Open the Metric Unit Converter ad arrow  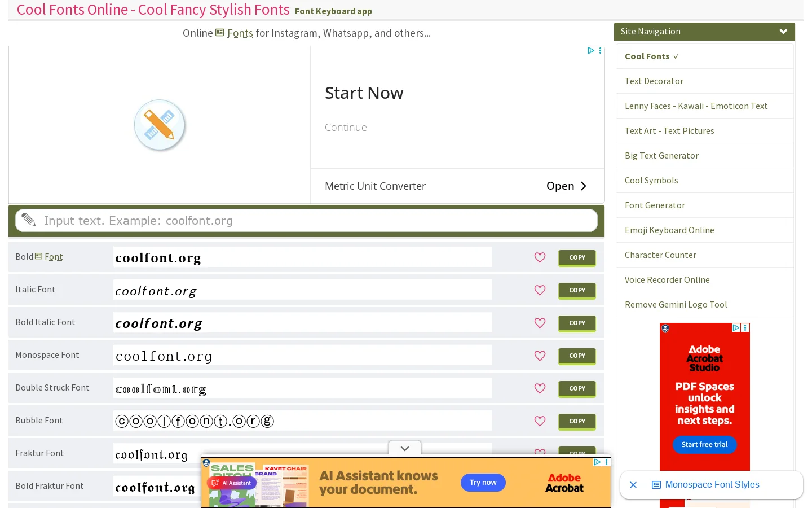click(x=584, y=186)
